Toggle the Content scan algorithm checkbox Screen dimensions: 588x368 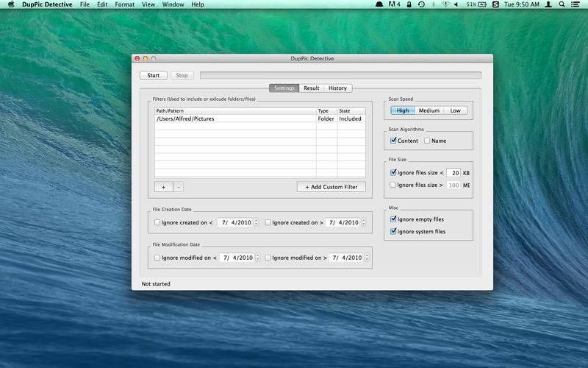(393, 141)
